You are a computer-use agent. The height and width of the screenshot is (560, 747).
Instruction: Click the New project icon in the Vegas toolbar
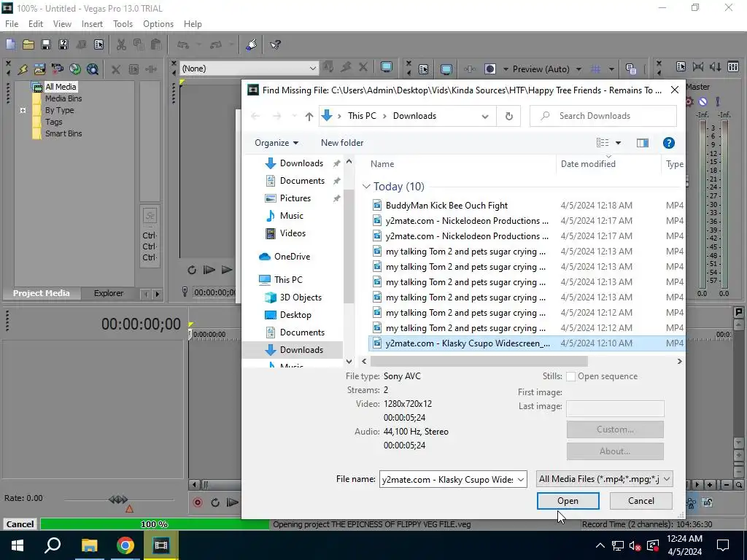point(10,44)
